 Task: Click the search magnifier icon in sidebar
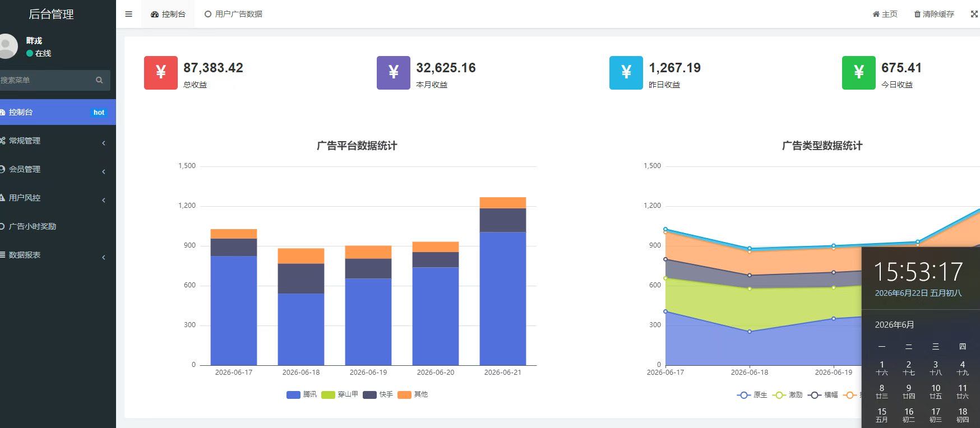tap(99, 80)
